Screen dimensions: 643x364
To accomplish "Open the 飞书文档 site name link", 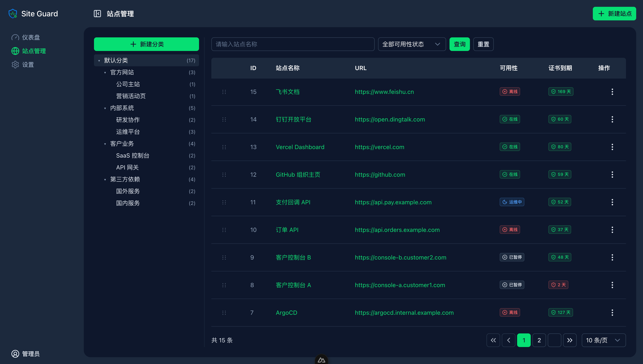I will point(288,92).
